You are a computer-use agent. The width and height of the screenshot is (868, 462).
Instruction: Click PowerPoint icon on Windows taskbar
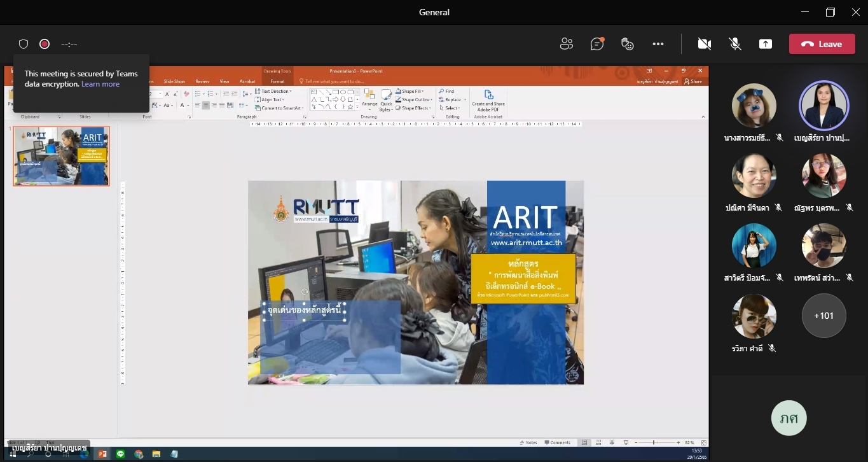point(102,454)
